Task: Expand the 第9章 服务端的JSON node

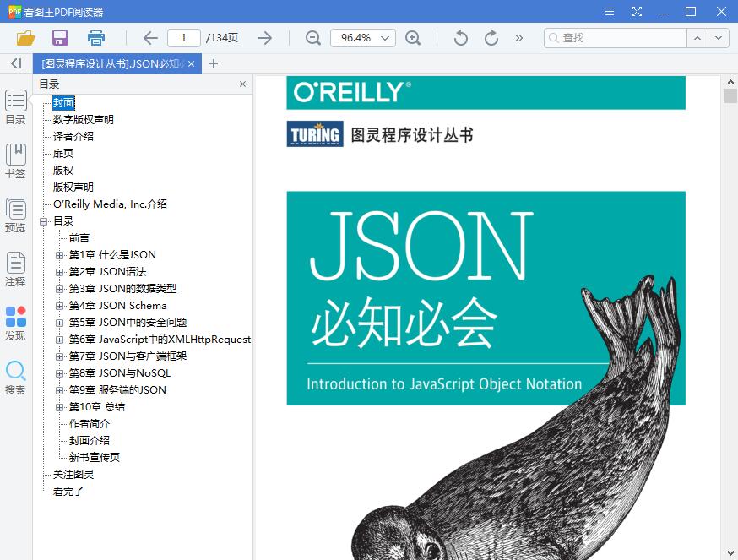Action: pos(59,390)
